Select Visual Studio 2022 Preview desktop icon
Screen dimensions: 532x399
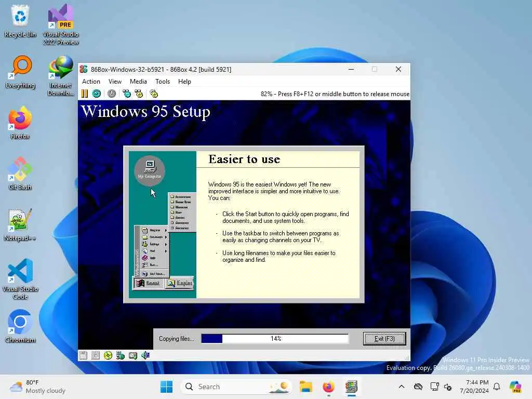(61, 25)
